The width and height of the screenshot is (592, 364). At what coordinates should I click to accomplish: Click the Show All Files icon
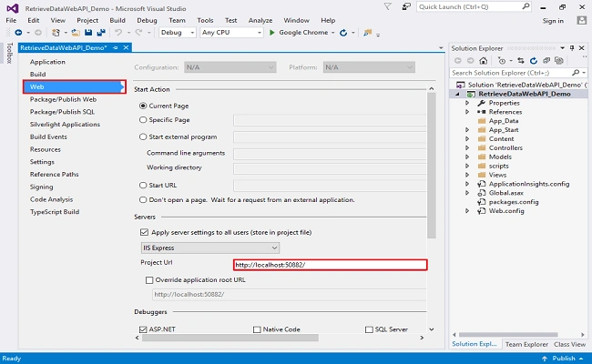[559, 60]
